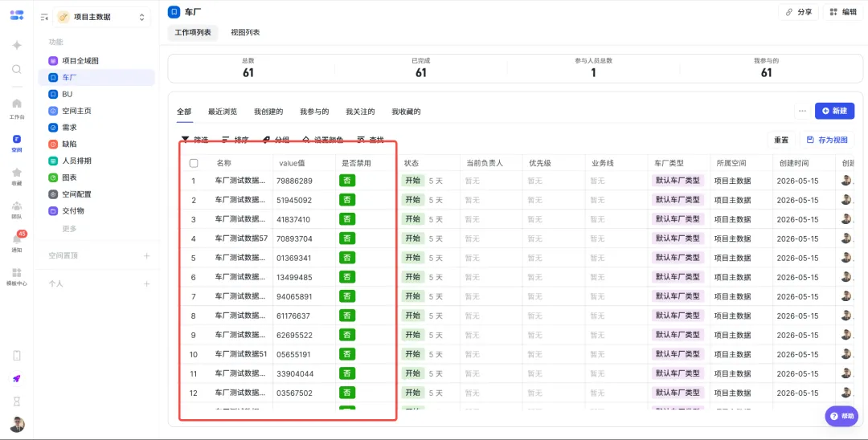Image resolution: width=868 pixels, height=440 pixels.
Task: Open the AI sparkle assistant icon
Action: (x=17, y=45)
